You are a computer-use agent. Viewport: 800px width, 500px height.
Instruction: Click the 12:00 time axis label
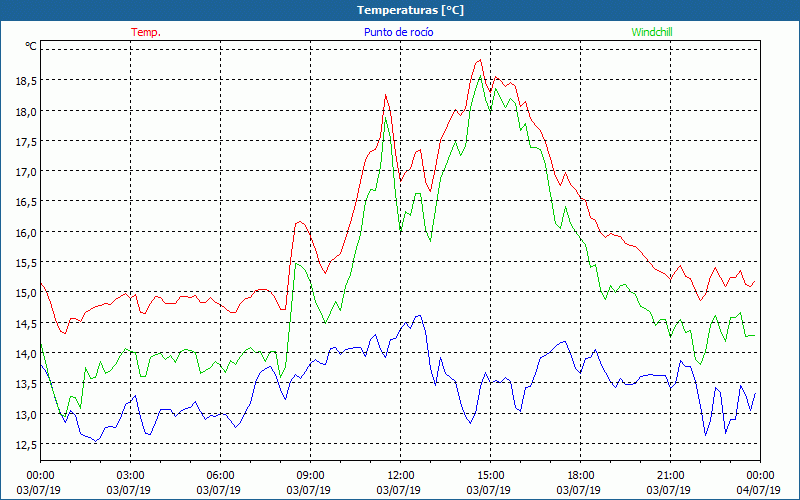[x=401, y=476]
